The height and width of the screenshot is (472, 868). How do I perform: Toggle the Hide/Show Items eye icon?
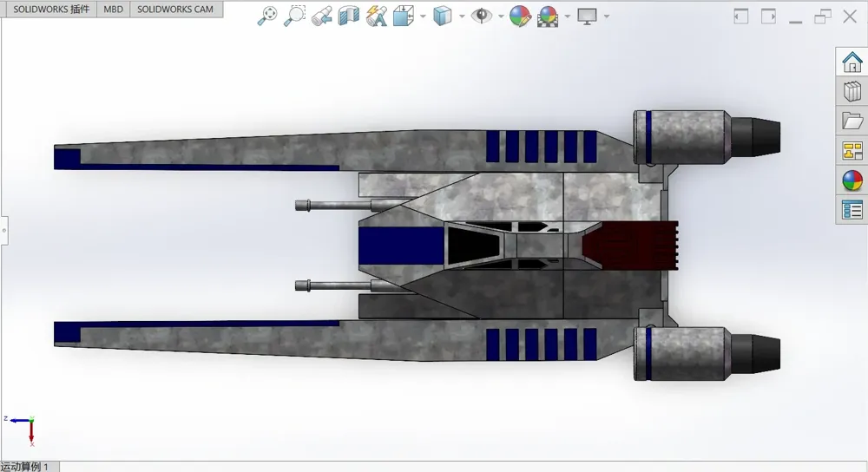pyautogui.click(x=482, y=16)
